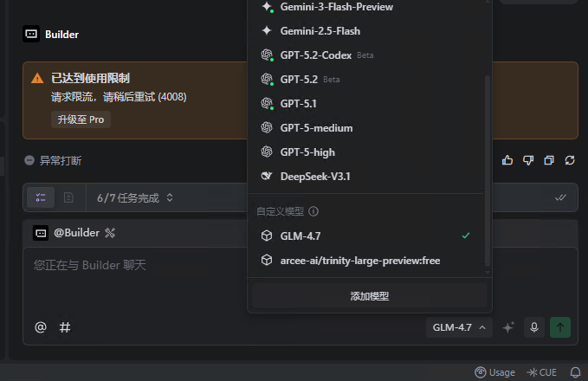The height and width of the screenshot is (381, 588).
Task: Click the sparkle prompt enhance icon
Action: click(x=509, y=327)
